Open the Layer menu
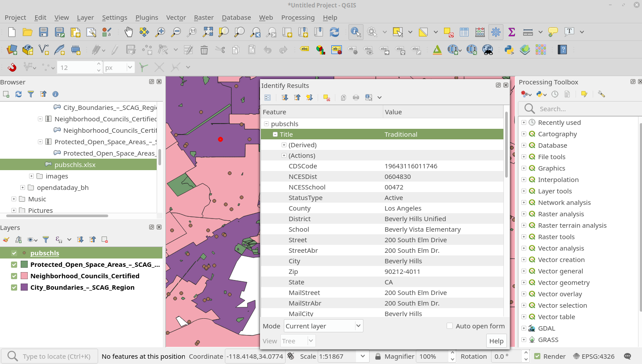The width and height of the screenshot is (642, 364). [x=85, y=18]
